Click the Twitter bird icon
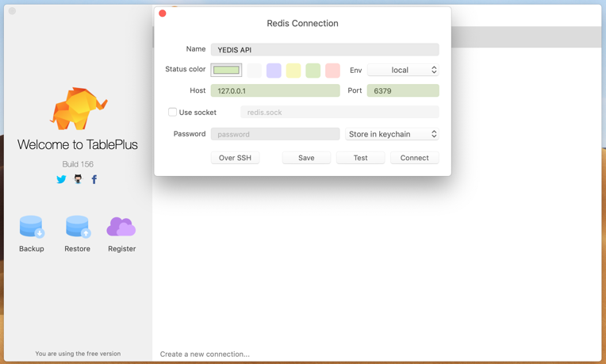Image resolution: width=606 pixels, height=364 pixels. [61, 179]
